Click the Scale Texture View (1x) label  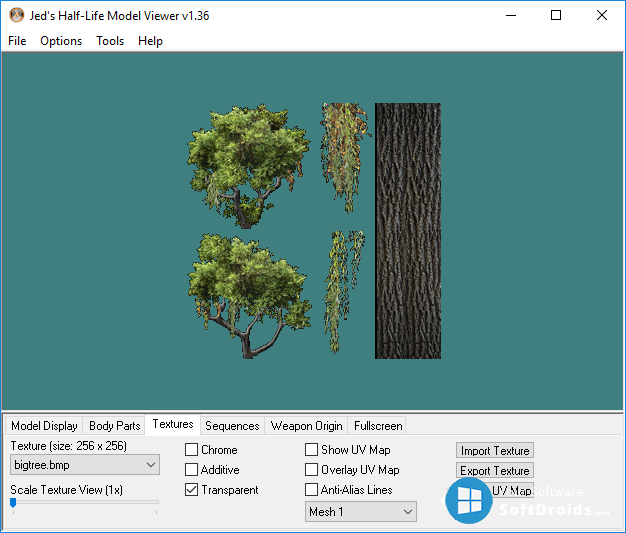67,489
